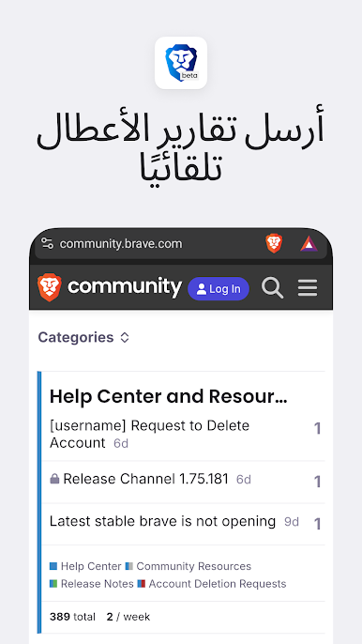
Task: Click the Log In button
Action: [219, 289]
